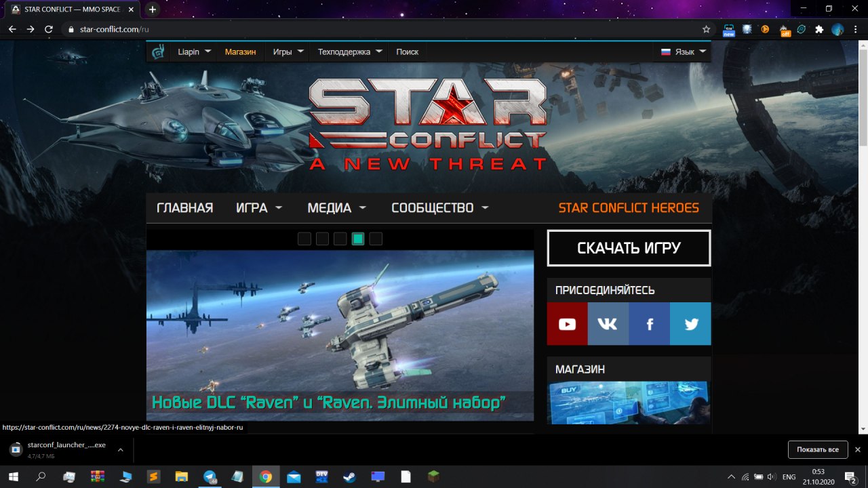This screenshot has height=488, width=868.
Task: Click the Показать все downloads button
Action: (x=818, y=449)
